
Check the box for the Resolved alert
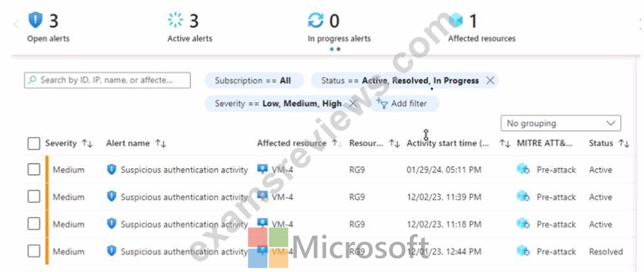34,251
